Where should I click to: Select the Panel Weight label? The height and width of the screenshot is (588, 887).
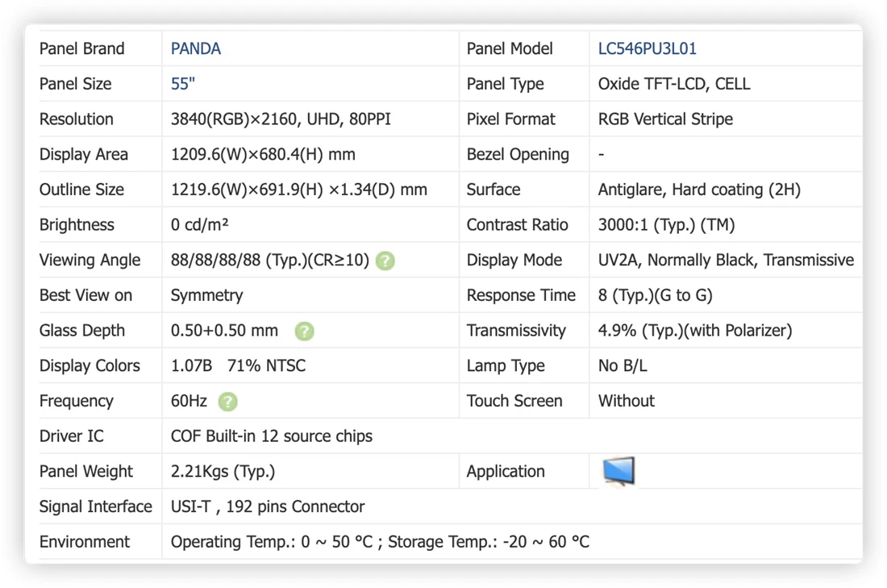coord(86,471)
